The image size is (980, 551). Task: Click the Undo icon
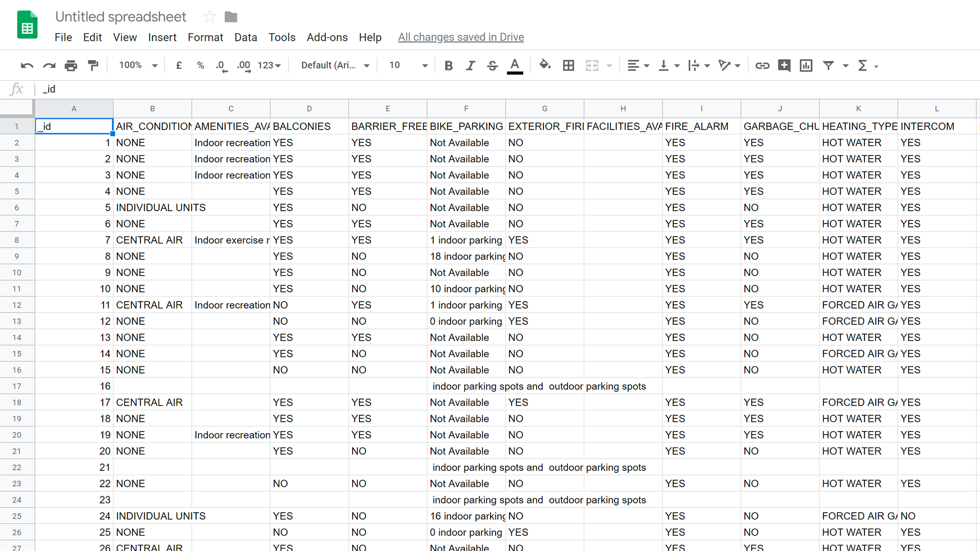click(27, 65)
